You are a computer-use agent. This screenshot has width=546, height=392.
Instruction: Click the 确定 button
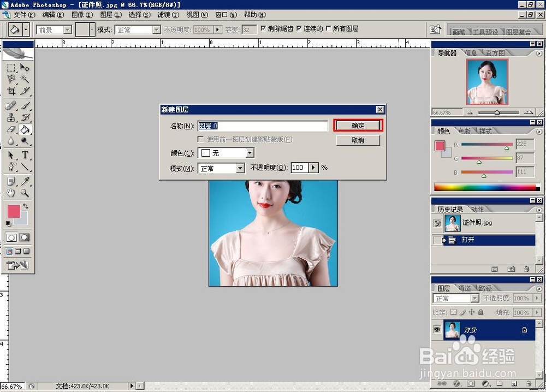click(358, 125)
